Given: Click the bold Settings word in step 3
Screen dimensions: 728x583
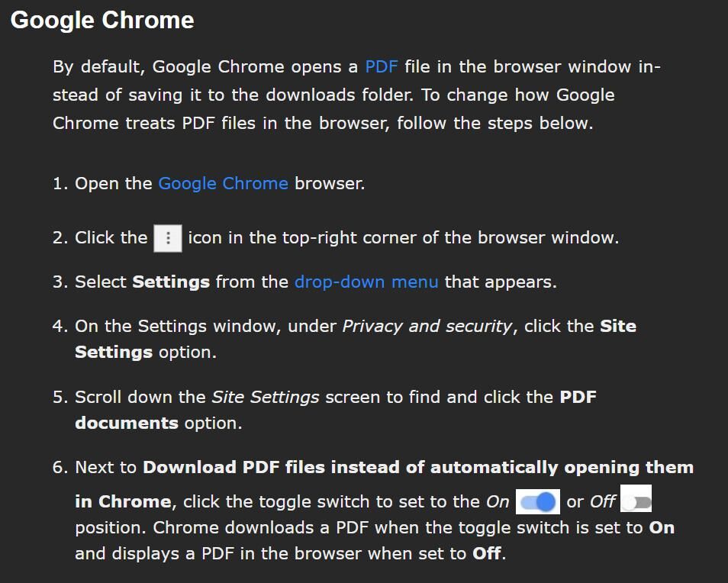Looking at the screenshot, I should click(171, 282).
